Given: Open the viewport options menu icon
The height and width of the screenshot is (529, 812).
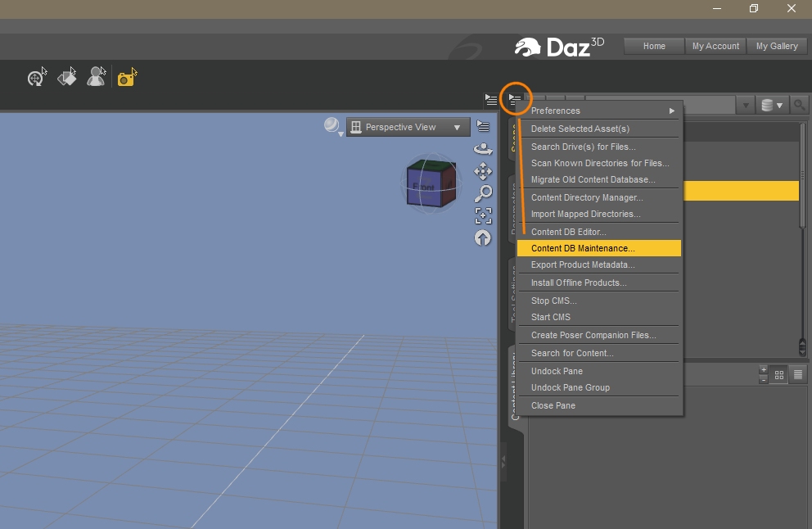Looking at the screenshot, I should (483, 126).
